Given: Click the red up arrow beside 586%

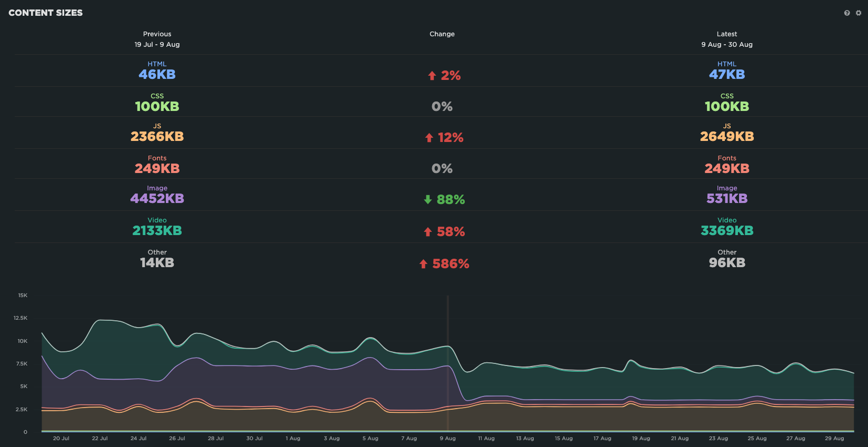Looking at the screenshot, I should pos(423,264).
